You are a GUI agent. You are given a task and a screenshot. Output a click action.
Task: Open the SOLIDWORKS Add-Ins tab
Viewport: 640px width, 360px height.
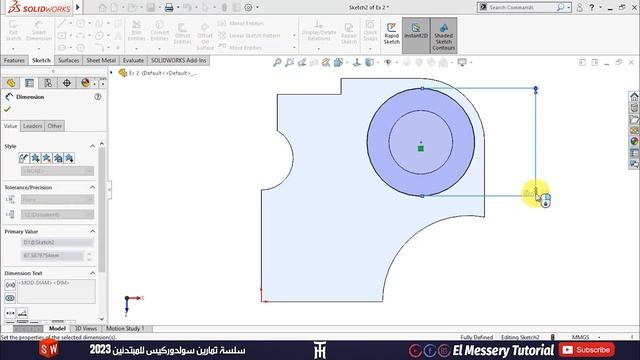pyautogui.click(x=178, y=60)
